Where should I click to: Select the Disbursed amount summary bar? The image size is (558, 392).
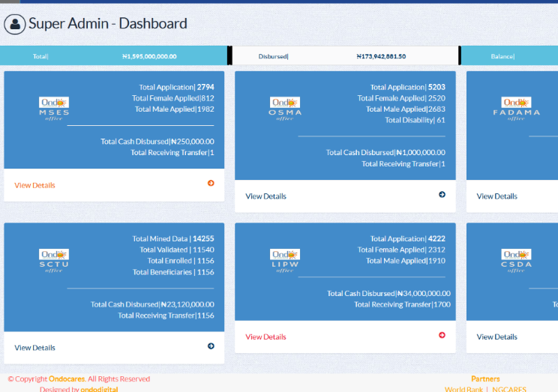(x=345, y=56)
